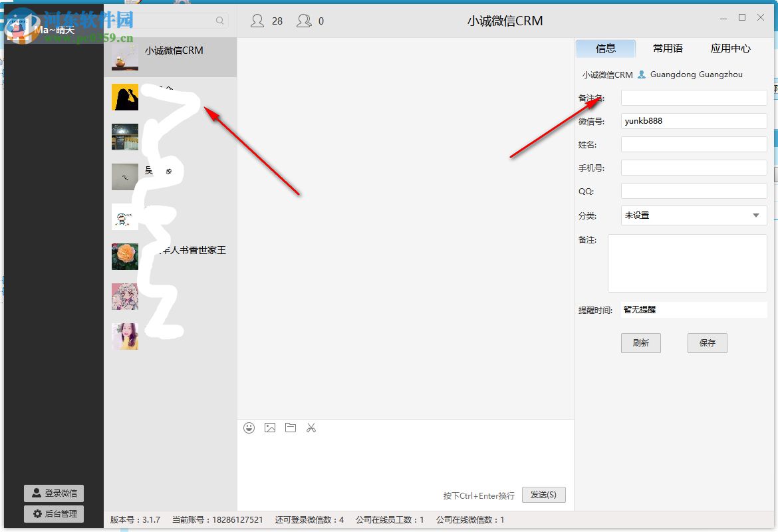Attach a file using the folder icon
Viewport: 778px width, 532px height.
pos(291,428)
